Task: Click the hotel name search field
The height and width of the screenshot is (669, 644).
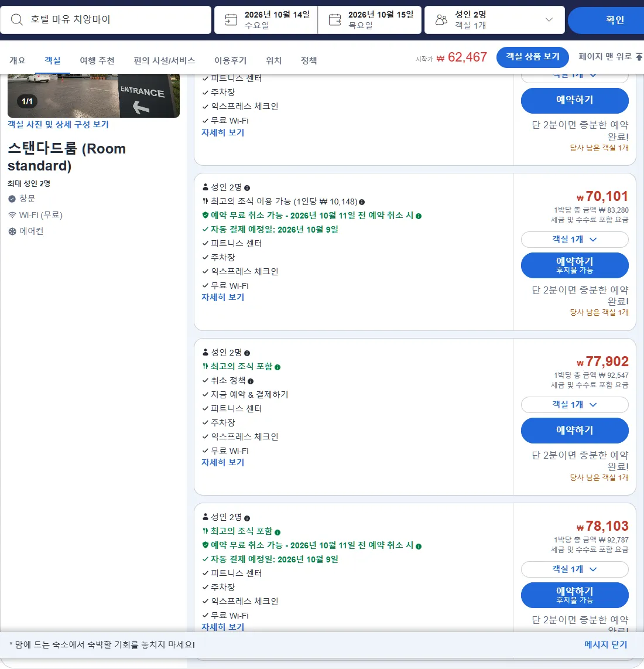Action: [x=106, y=20]
